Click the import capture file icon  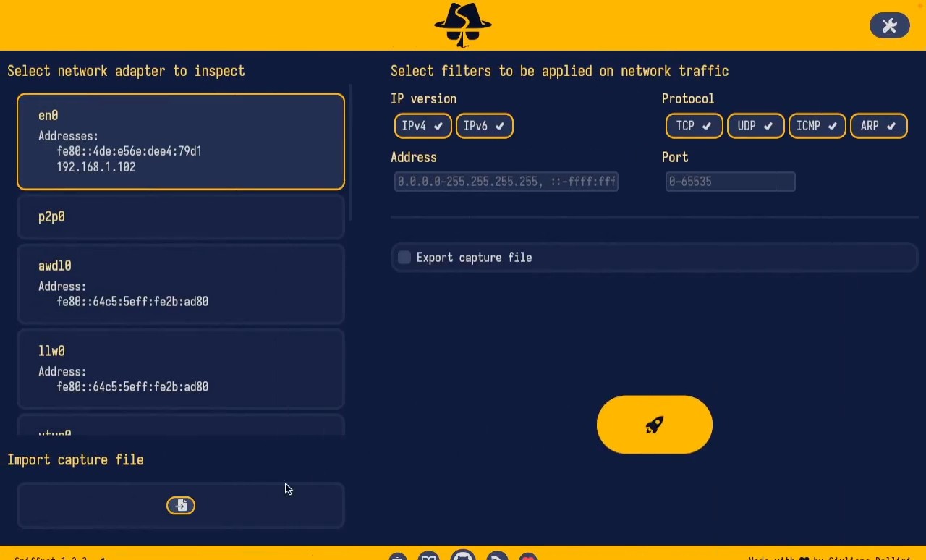181,505
